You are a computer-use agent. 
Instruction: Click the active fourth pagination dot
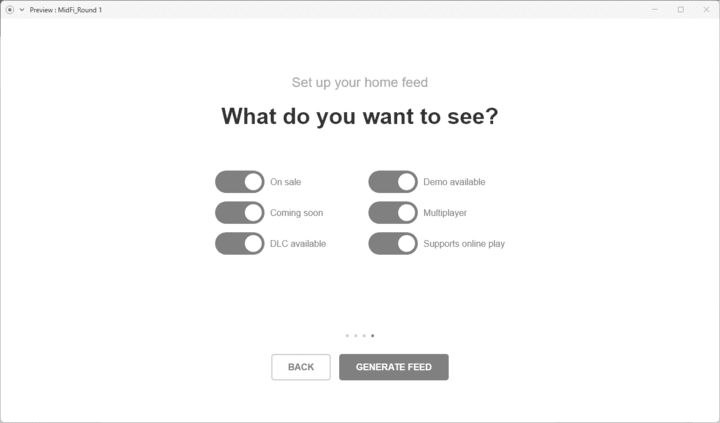(x=373, y=336)
